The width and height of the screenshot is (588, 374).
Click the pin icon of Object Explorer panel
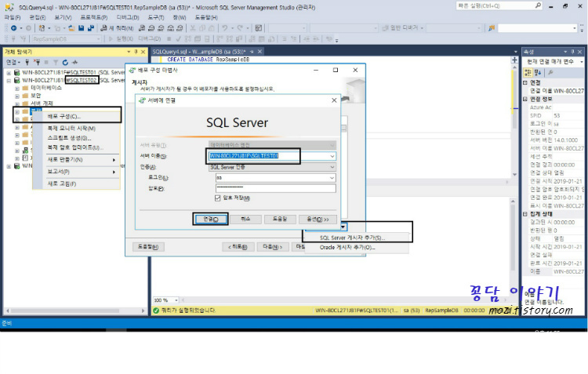(136, 52)
